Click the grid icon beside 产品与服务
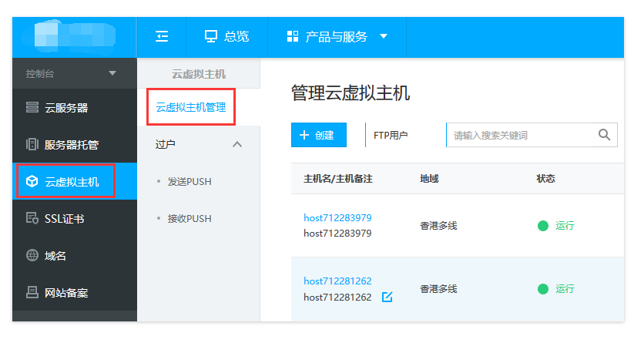 tap(293, 36)
